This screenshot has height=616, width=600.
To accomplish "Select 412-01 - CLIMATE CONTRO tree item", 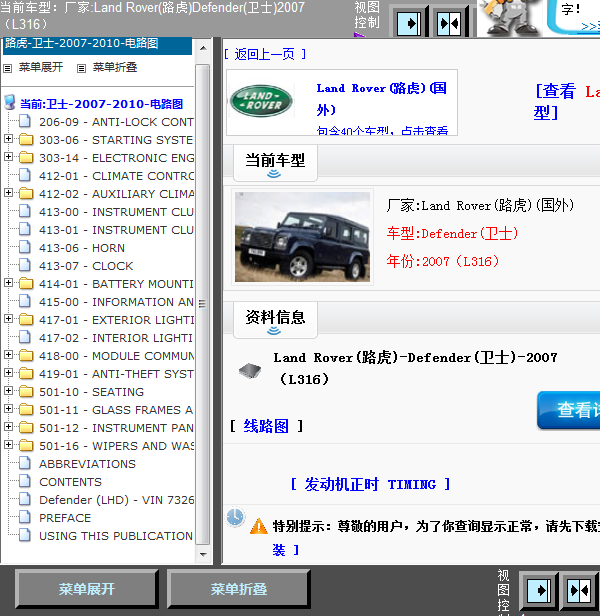I will pyautogui.click(x=116, y=176).
